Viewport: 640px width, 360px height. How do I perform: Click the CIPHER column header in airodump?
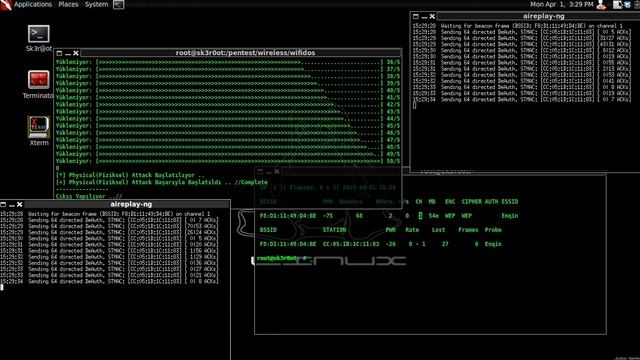471,202
